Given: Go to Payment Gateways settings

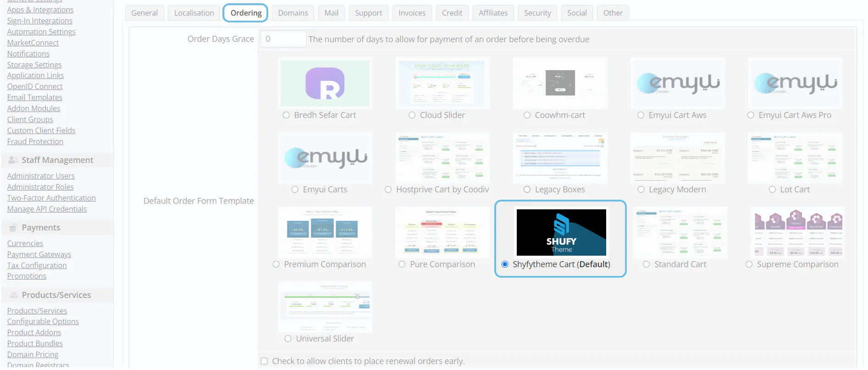Looking at the screenshot, I should pos(39,254).
